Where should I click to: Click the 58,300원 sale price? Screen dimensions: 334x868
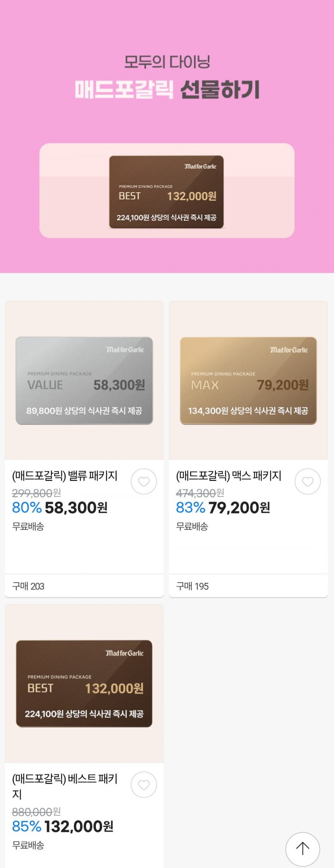tap(76, 508)
